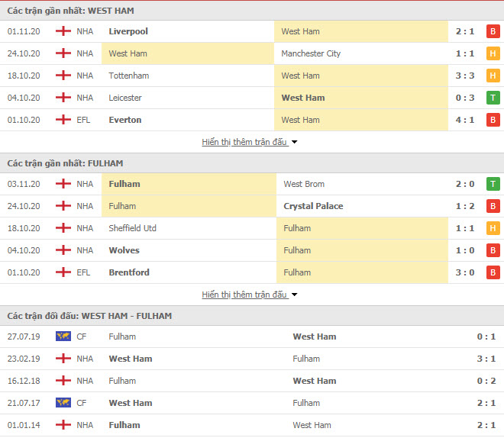Click the Crystal Palace team name

(x=313, y=206)
